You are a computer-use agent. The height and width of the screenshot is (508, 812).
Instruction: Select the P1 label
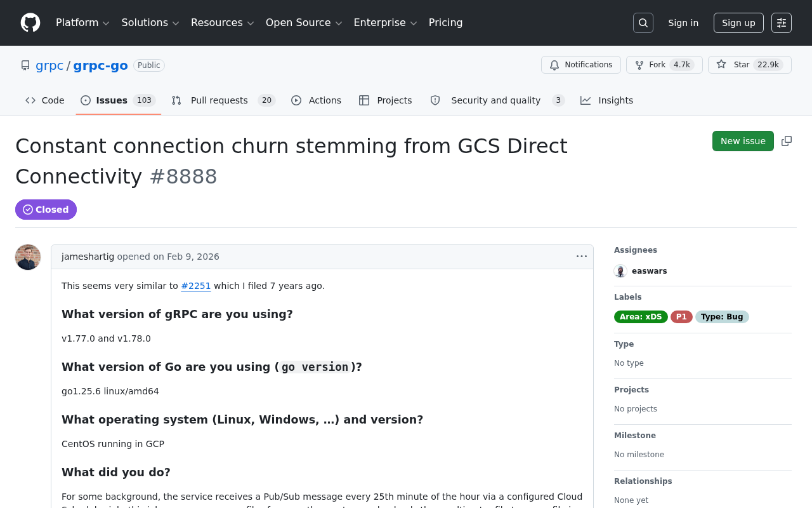[x=681, y=317]
